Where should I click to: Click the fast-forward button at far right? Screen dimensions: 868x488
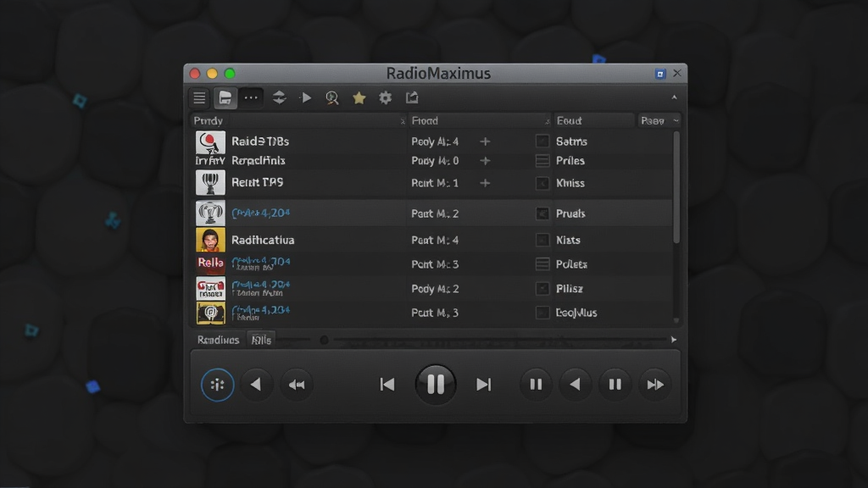[655, 385]
